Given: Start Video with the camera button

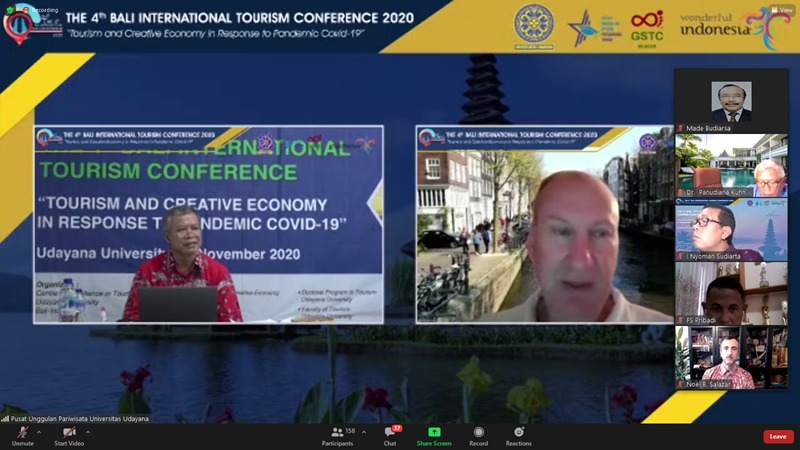Looking at the screenshot, I should click(68, 433).
